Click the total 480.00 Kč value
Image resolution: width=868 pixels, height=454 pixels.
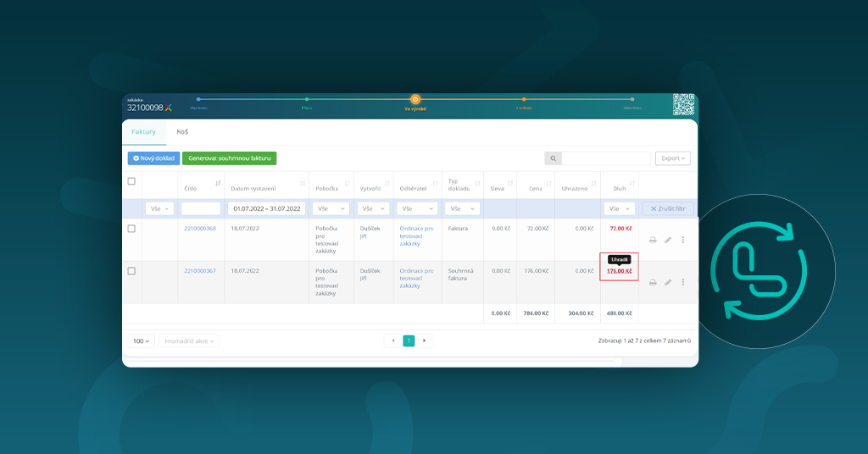coord(619,313)
